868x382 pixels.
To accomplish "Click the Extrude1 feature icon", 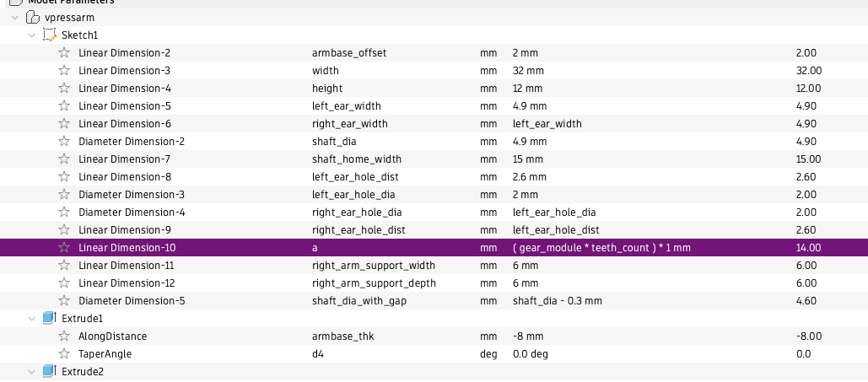I will point(49,319).
